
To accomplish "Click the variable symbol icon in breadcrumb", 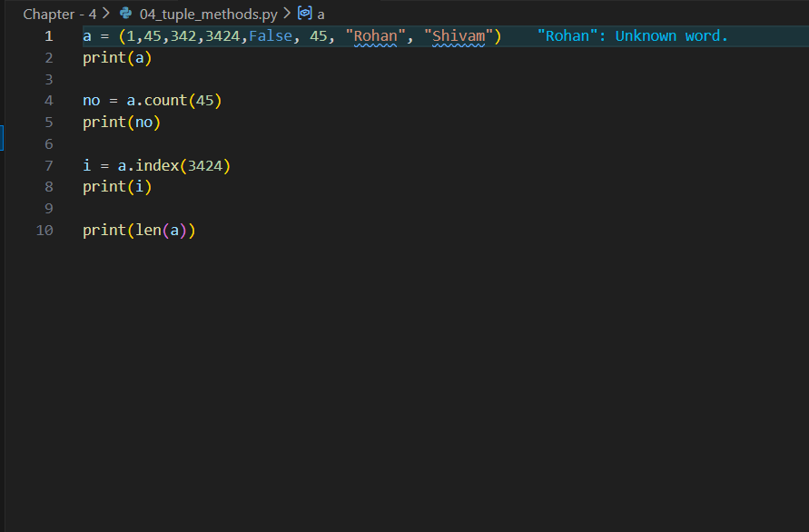I will tap(305, 13).
